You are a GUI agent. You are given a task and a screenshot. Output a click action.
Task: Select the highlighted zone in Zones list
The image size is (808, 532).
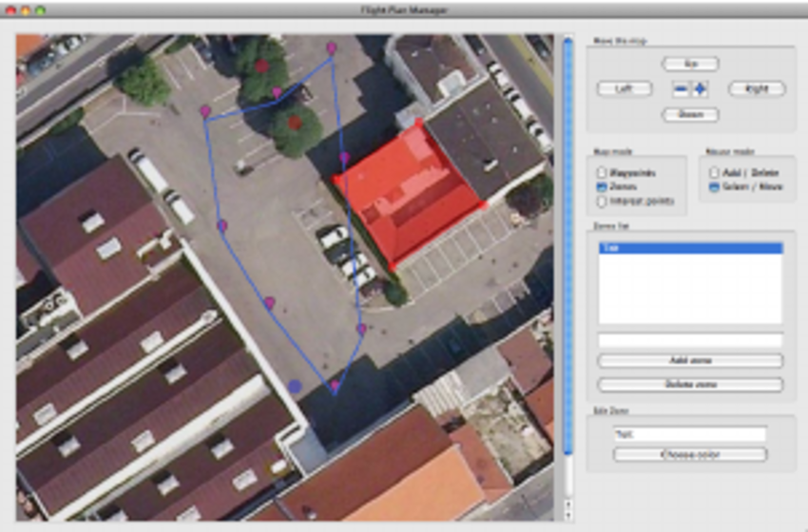coord(689,248)
